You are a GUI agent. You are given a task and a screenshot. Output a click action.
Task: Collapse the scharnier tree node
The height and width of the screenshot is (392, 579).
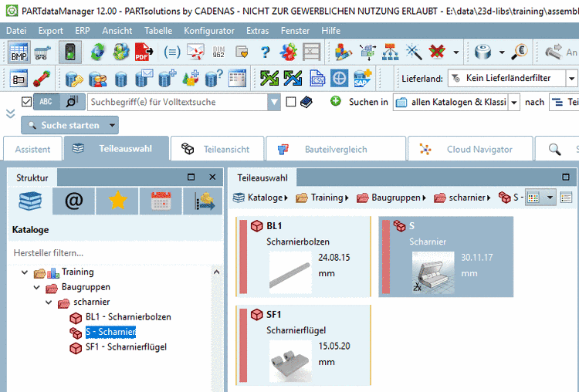point(49,302)
